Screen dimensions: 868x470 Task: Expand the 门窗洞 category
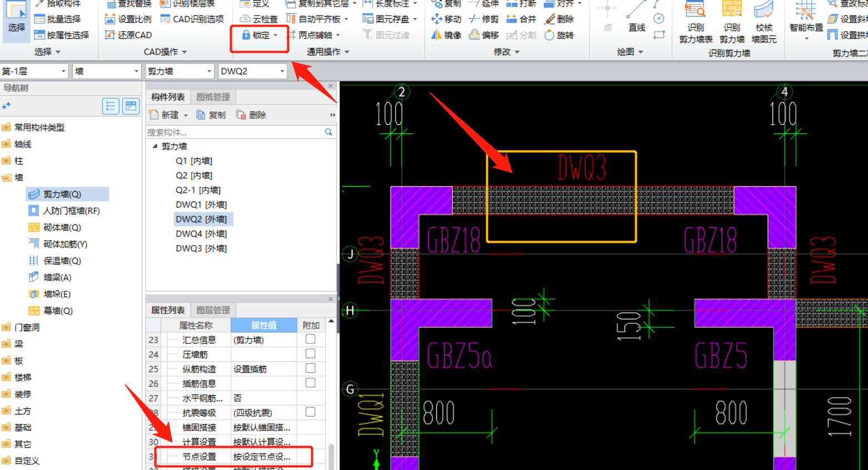click(6, 327)
